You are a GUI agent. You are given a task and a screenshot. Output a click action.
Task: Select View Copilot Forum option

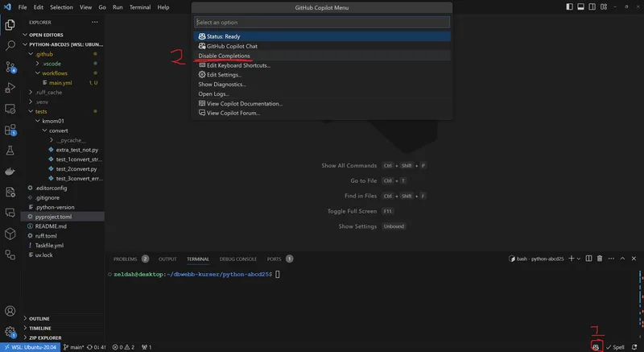click(322, 113)
